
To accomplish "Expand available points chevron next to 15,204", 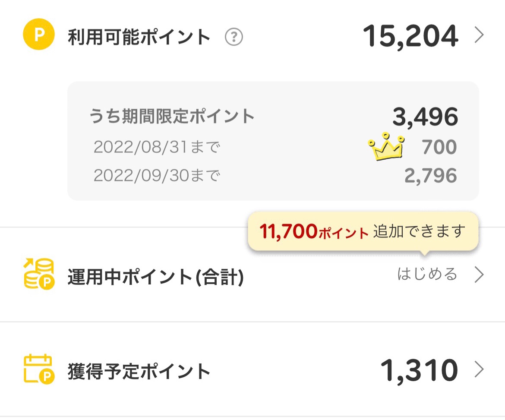I will pos(479,36).
